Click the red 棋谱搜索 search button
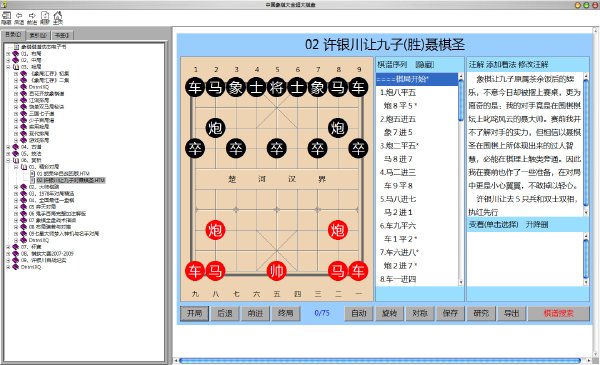 tap(559, 313)
